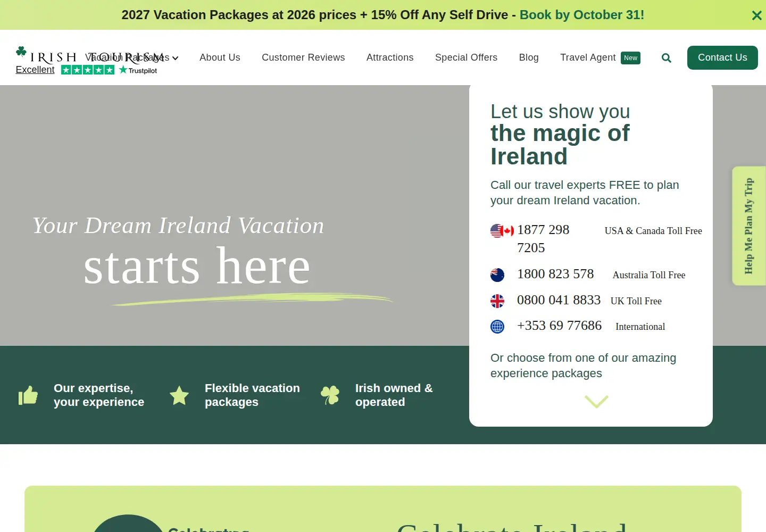Viewport: 766px width, 532px height.
Task: Click the shamrock icon beside Irish owned
Action: [330, 395]
